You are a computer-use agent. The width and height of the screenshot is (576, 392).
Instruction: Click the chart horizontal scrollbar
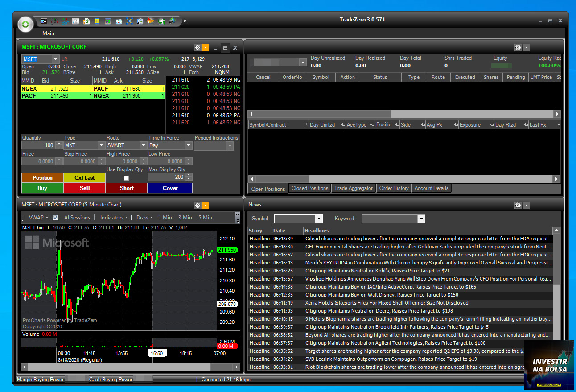point(131,367)
